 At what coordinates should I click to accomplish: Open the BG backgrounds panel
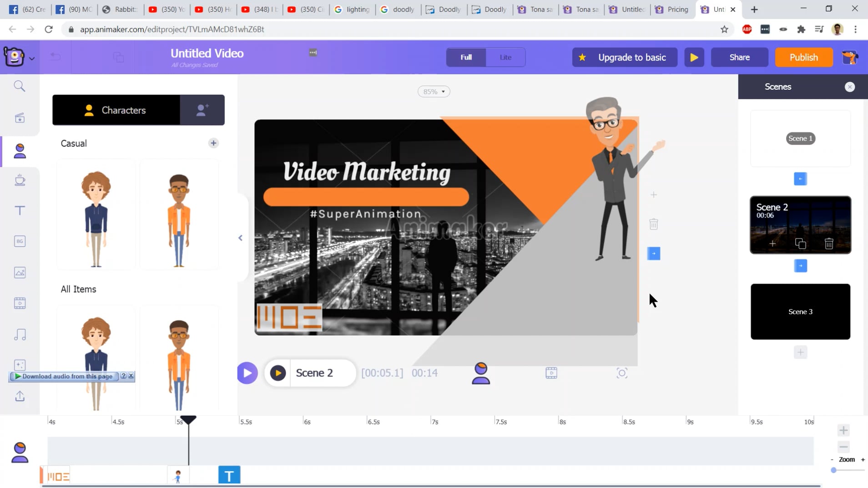click(20, 241)
